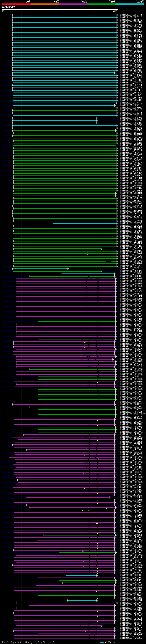Click the UniRef100_Q852B5 label

(131, 100)
